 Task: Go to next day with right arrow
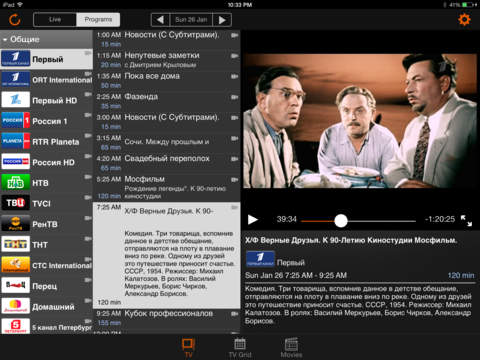(x=222, y=20)
